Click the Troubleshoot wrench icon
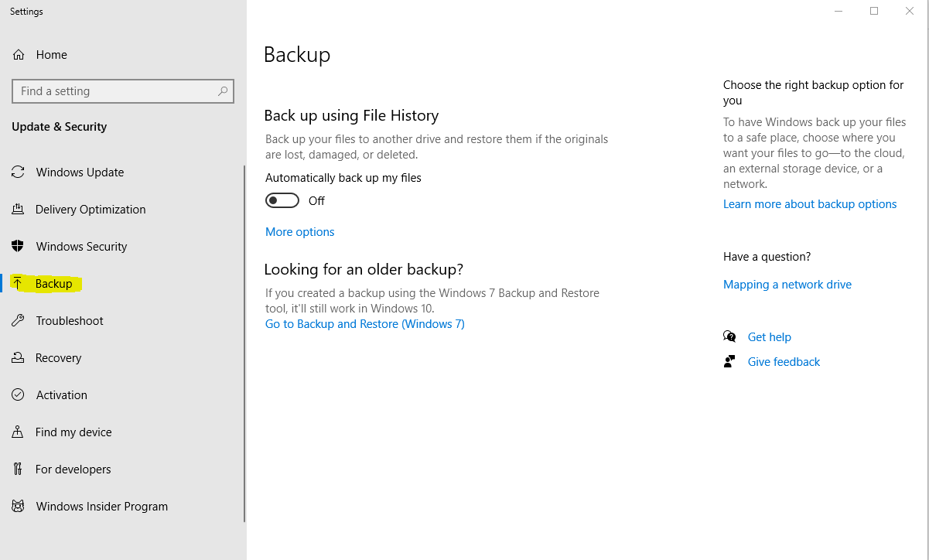Image resolution: width=929 pixels, height=560 pixels. (18, 321)
